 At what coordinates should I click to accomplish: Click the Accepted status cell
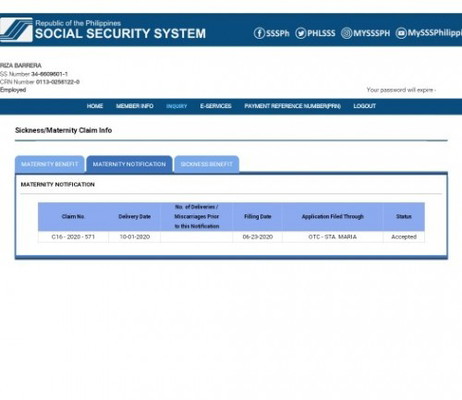404,237
